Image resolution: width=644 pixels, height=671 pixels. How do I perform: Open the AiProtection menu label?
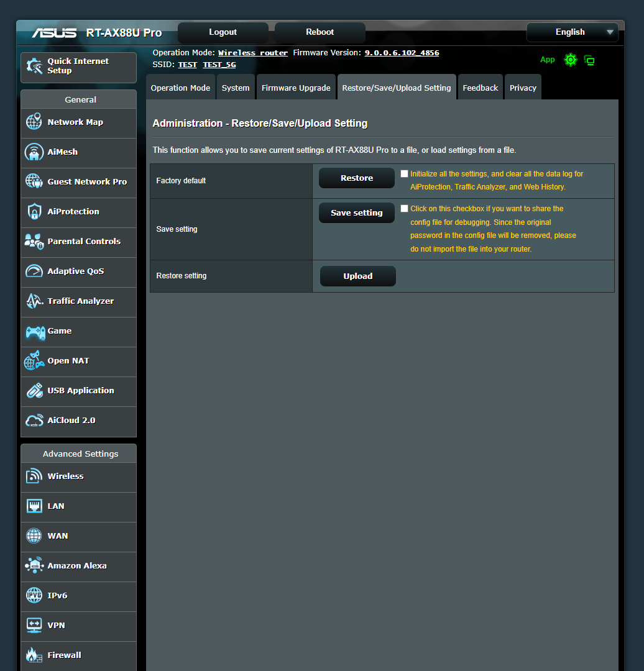73,211
